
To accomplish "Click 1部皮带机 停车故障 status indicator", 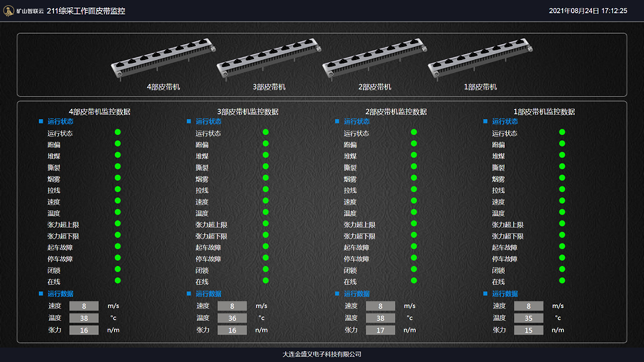I will pyautogui.click(x=562, y=258).
